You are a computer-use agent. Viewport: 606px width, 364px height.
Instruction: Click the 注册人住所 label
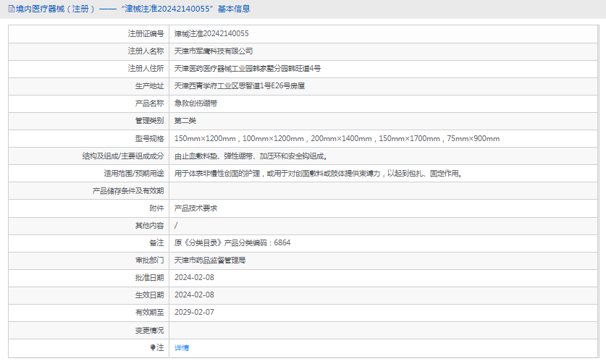coord(146,69)
